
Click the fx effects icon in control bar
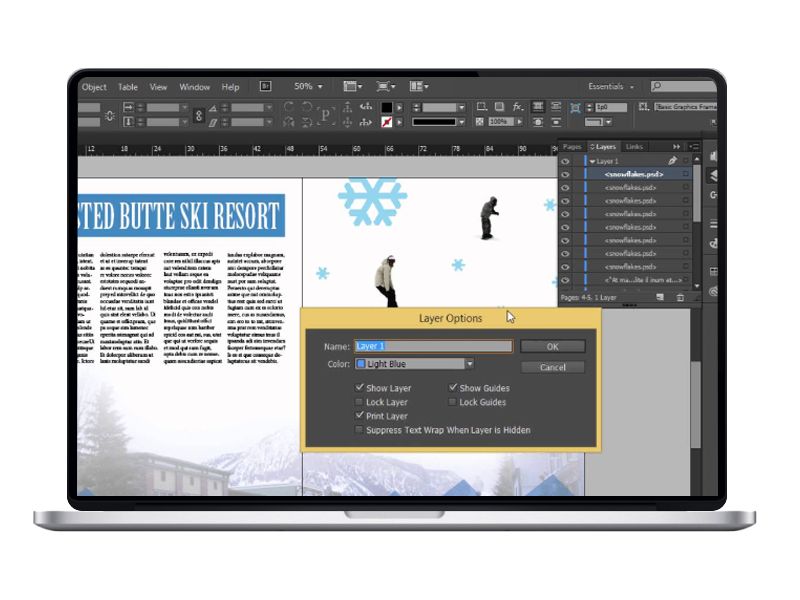pyautogui.click(x=517, y=107)
